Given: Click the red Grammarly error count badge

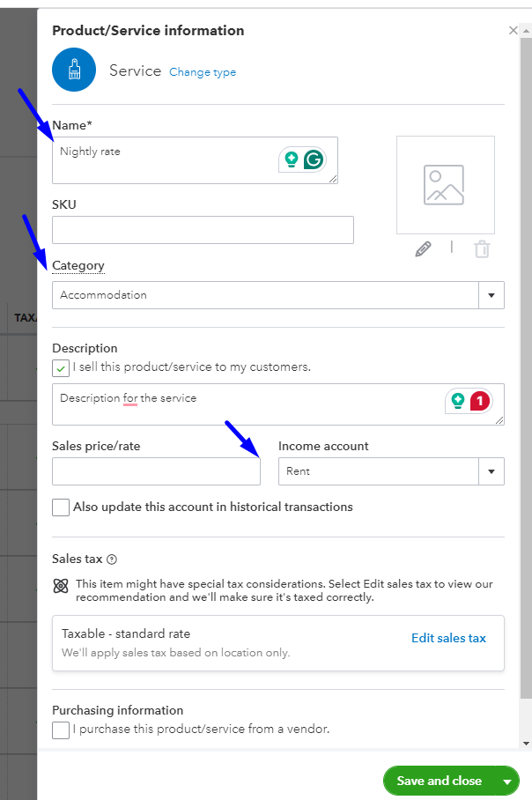Looking at the screenshot, I should (x=481, y=402).
